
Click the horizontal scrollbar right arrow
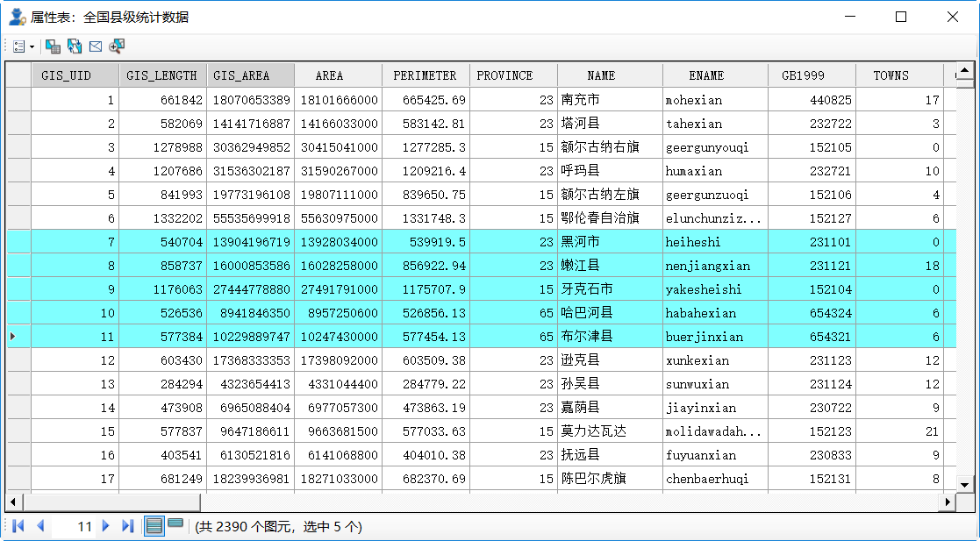coord(948,502)
